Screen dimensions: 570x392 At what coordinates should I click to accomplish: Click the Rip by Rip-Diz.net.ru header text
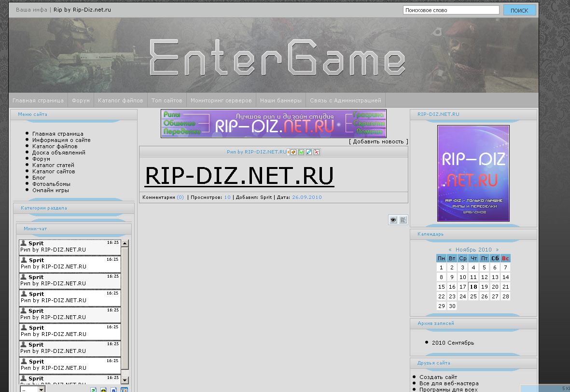pos(82,10)
